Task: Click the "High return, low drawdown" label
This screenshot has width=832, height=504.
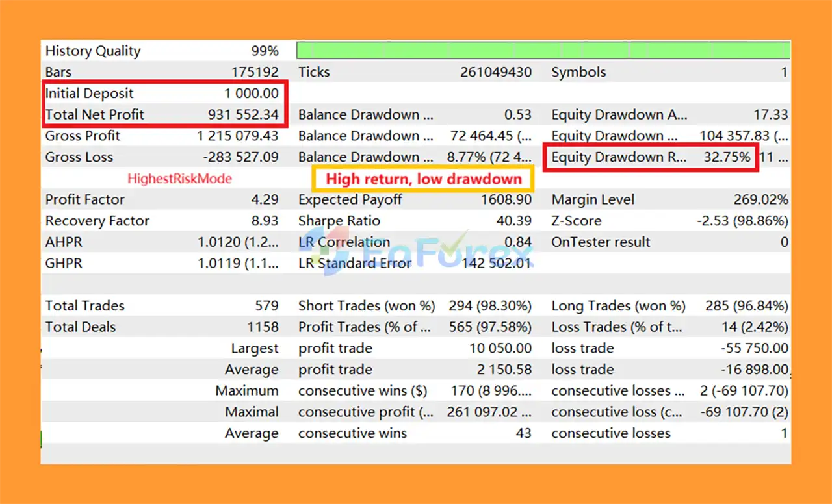Action: (x=423, y=179)
